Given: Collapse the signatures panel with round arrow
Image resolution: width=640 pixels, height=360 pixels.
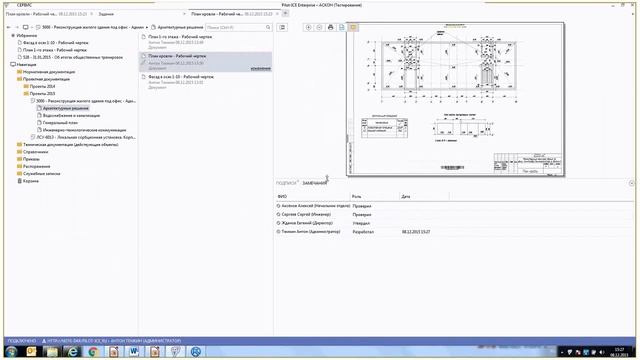Looking at the screenshot, I should (x=631, y=183).
